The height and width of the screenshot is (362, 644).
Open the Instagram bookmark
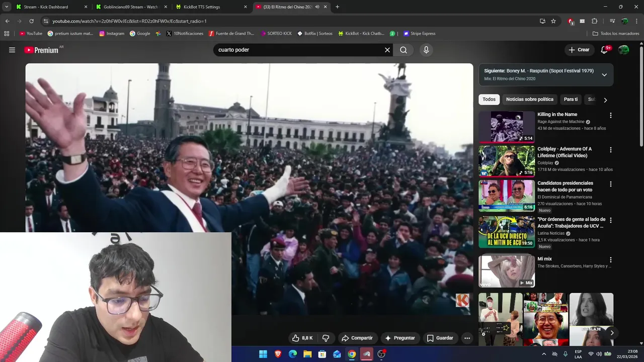tap(112, 34)
